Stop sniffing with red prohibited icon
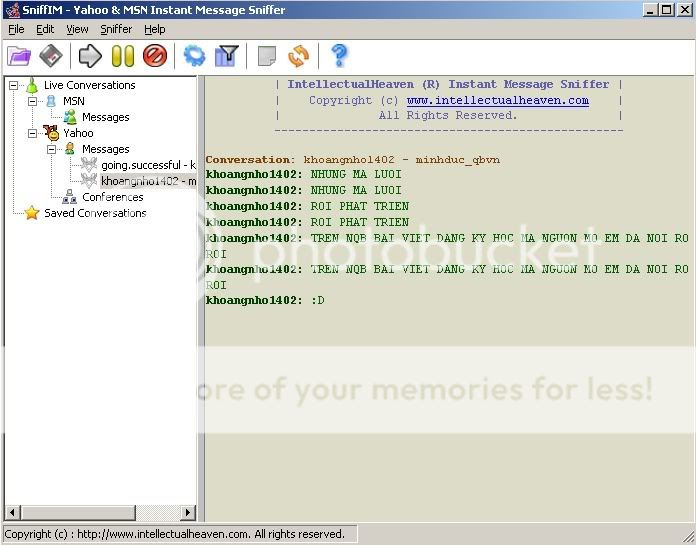 [x=155, y=56]
